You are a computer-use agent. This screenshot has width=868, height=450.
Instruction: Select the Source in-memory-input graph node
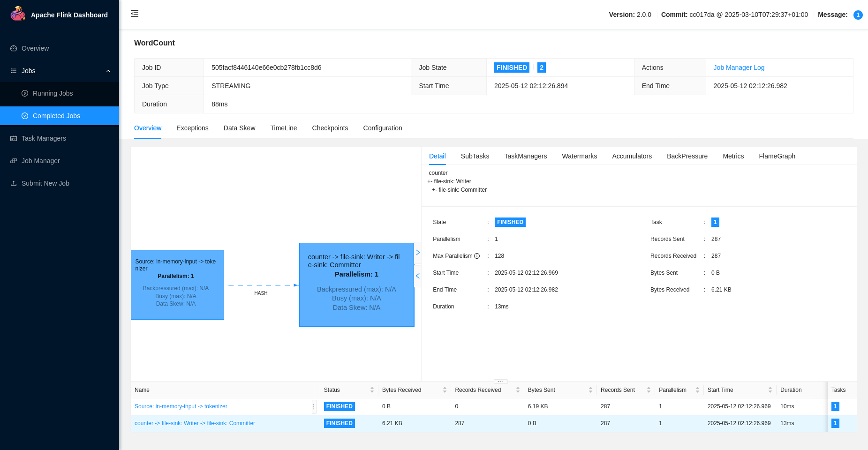(x=177, y=285)
